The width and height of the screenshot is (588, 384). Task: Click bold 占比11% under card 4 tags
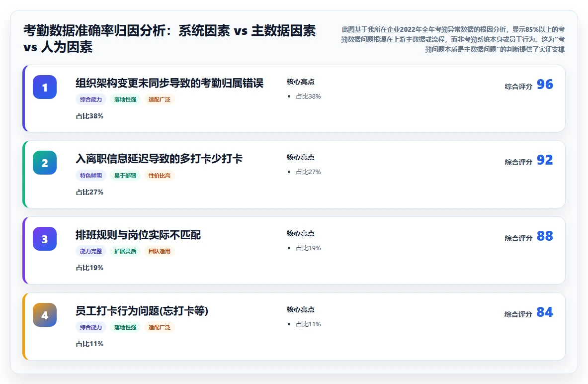(x=89, y=344)
